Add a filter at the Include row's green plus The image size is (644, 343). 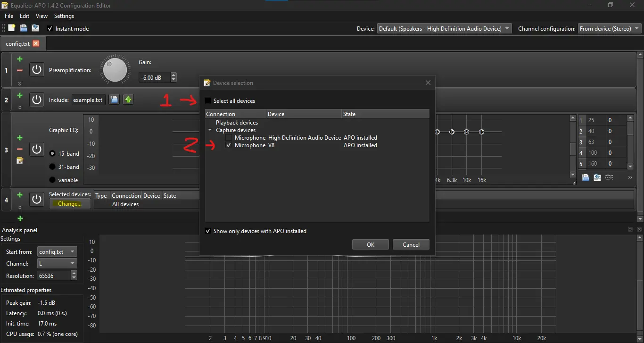[x=20, y=95]
